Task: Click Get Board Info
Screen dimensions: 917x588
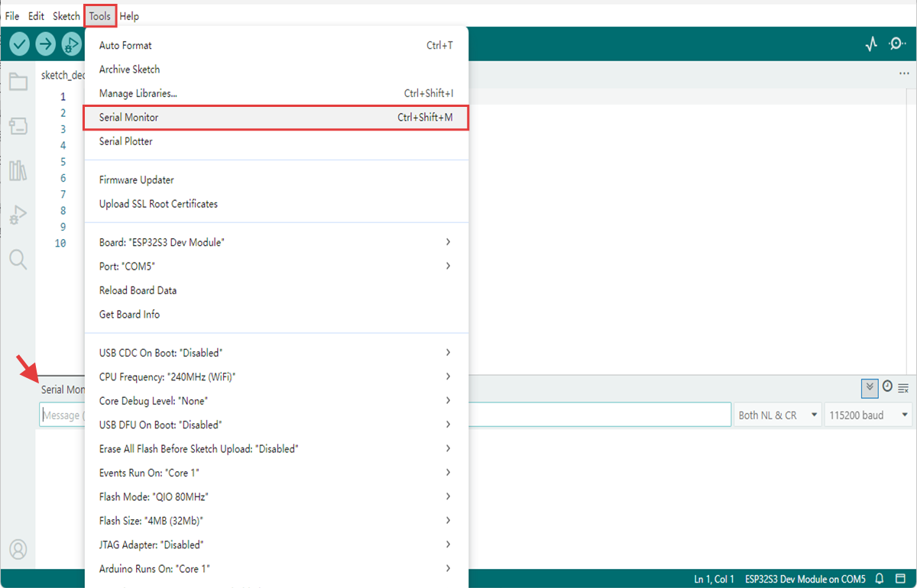Action: (276, 314)
